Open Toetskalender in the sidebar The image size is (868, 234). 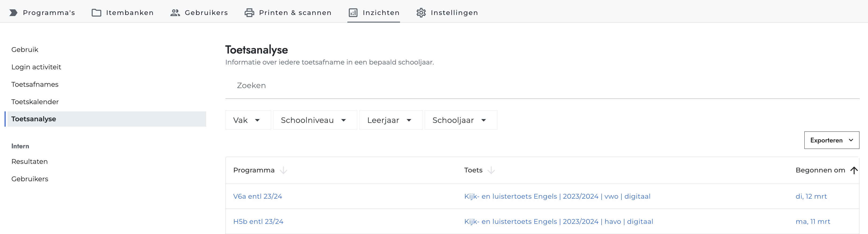35,102
